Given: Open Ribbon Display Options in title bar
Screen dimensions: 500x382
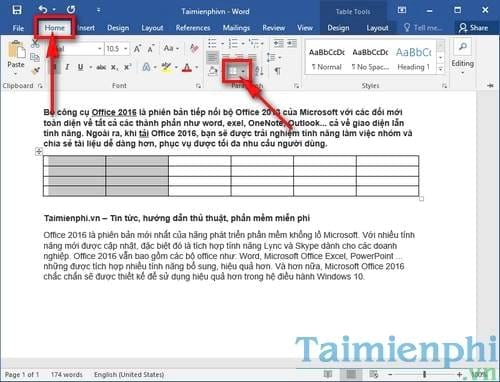Looking at the screenshot, I should click(402, 10).
